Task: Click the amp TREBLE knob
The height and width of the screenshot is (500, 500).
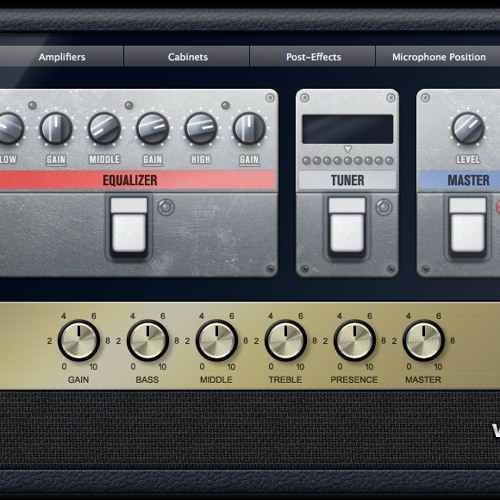Action: (286, 340)
